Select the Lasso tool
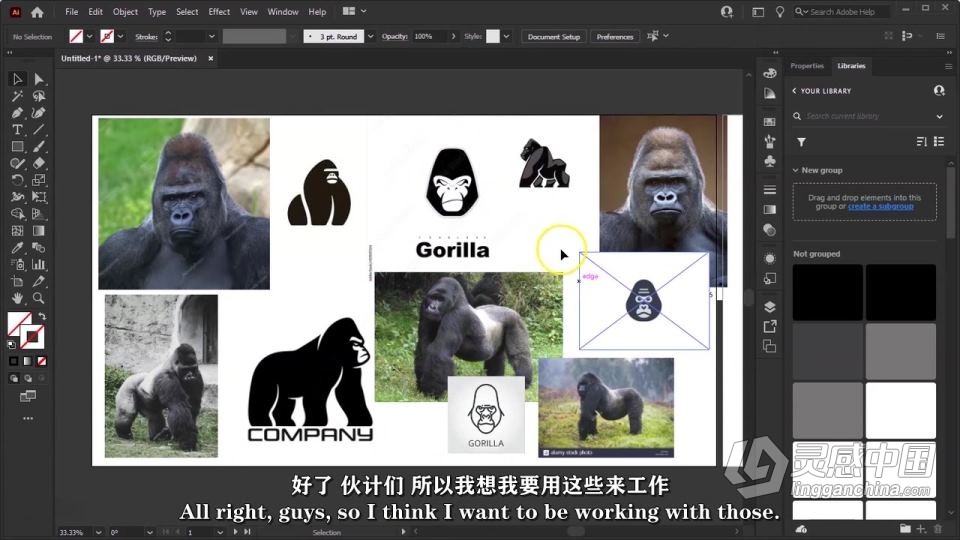Screen dimensions: 960x540 39,96
